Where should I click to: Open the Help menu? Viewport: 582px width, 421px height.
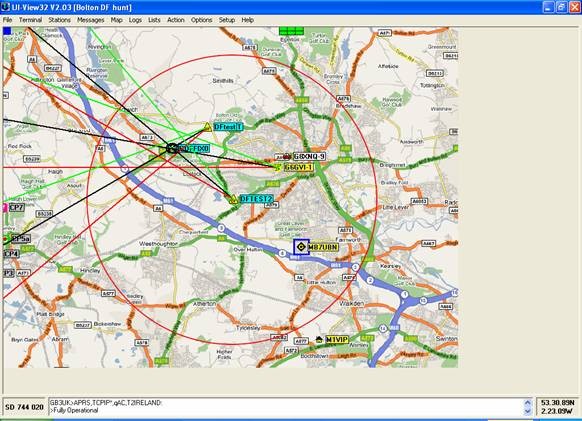[x=248, y=20]
